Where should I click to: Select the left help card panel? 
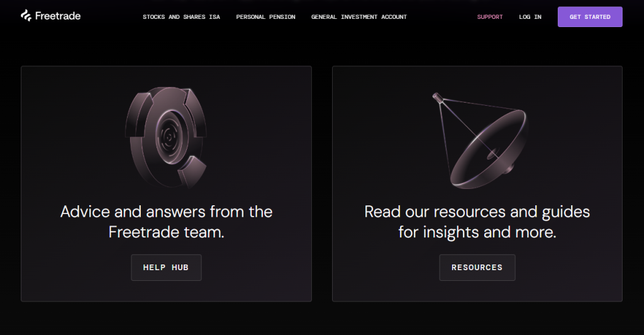coord(166,184)
